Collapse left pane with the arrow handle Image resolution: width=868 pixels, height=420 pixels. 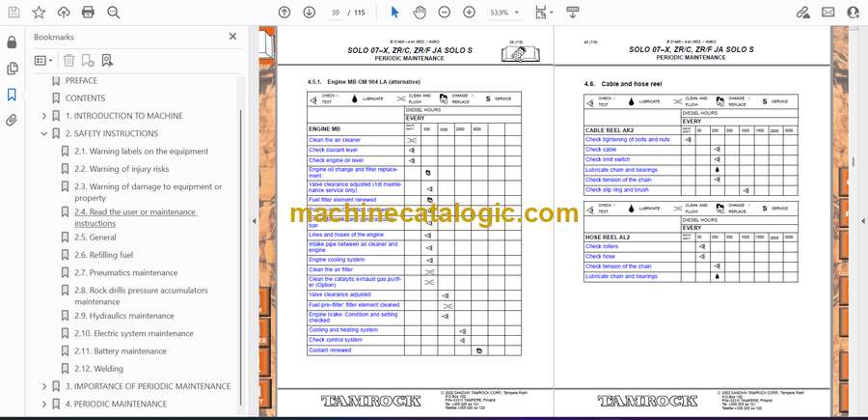point(254,221)
